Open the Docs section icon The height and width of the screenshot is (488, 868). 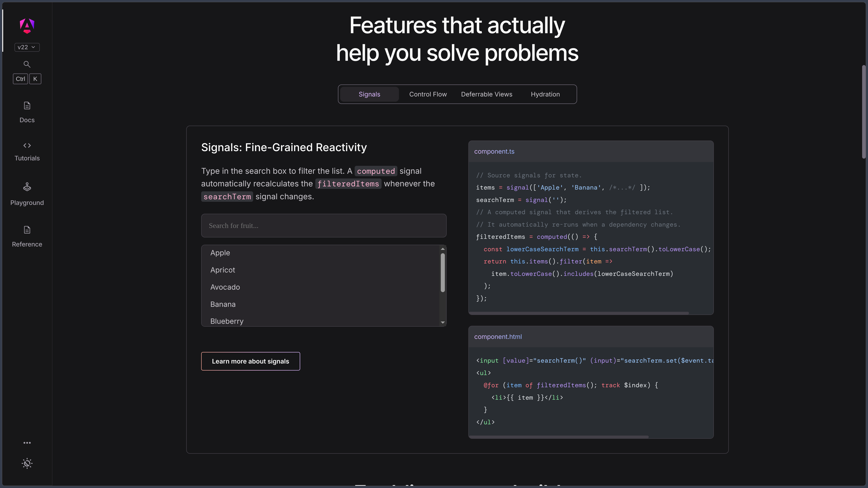click(x=27, y=106)
